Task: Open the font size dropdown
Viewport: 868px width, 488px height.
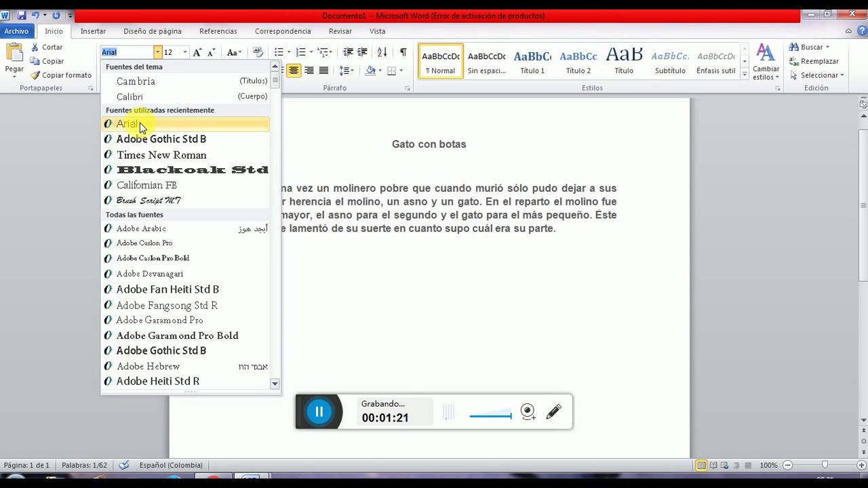Action: click(185, 52)
